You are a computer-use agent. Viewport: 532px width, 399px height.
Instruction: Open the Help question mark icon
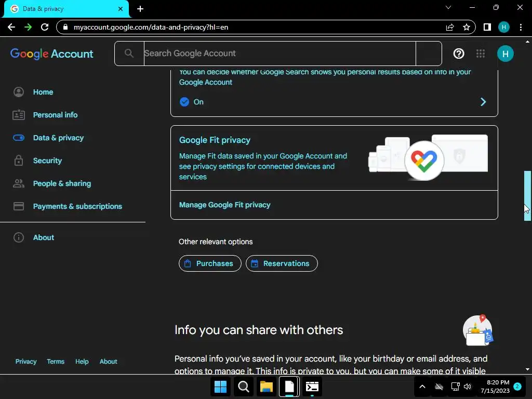459,54
